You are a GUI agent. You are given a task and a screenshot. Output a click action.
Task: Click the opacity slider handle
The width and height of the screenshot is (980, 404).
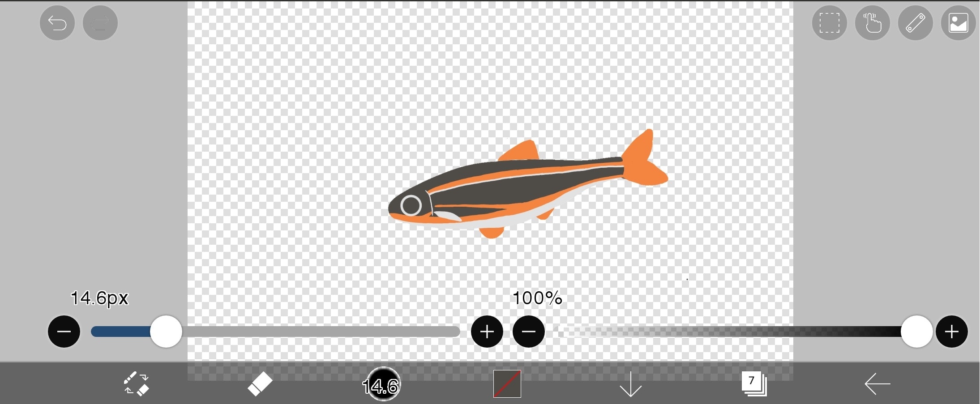(917, 332)
